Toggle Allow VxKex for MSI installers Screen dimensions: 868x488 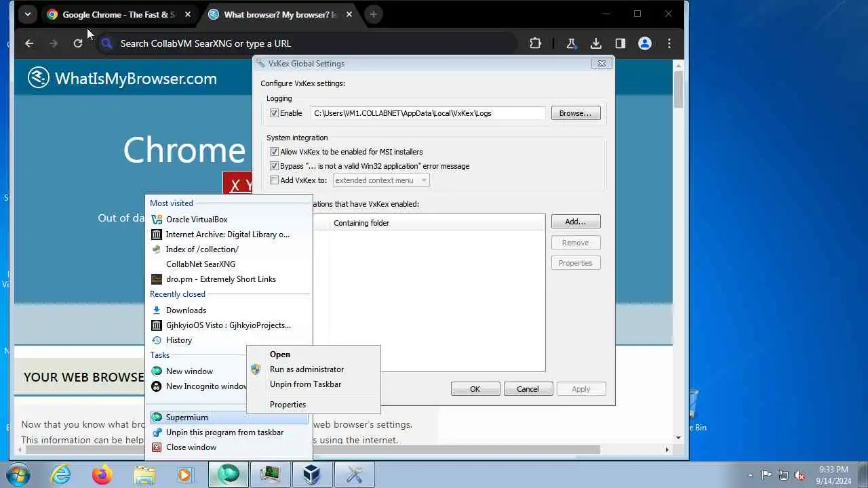274,152
